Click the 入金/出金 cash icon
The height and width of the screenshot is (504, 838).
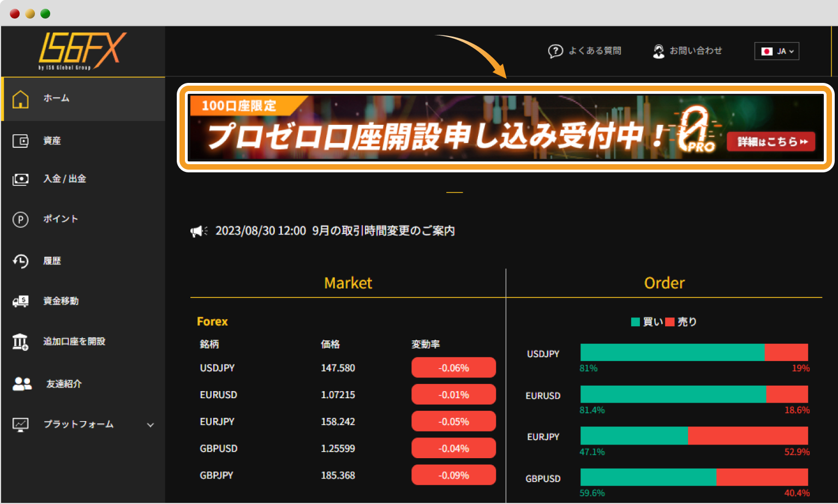point(21,179)
